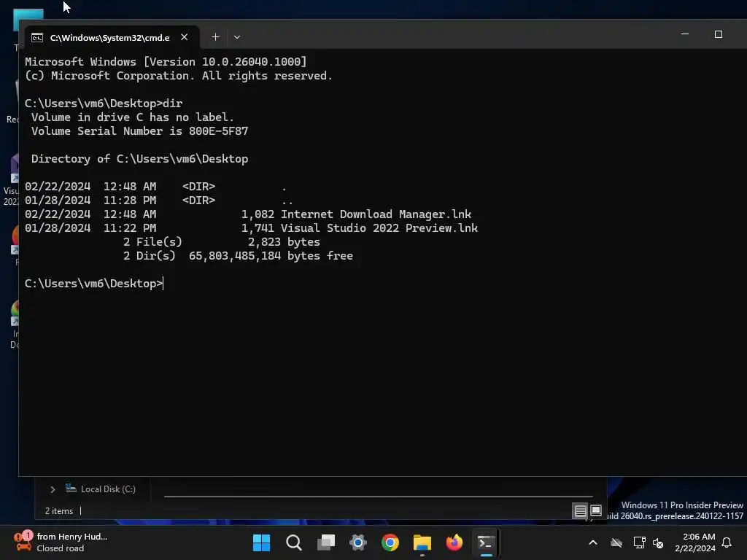Open File Explorer from the taskbar
Screen dimensions: 747x560
tap(422, 542)
